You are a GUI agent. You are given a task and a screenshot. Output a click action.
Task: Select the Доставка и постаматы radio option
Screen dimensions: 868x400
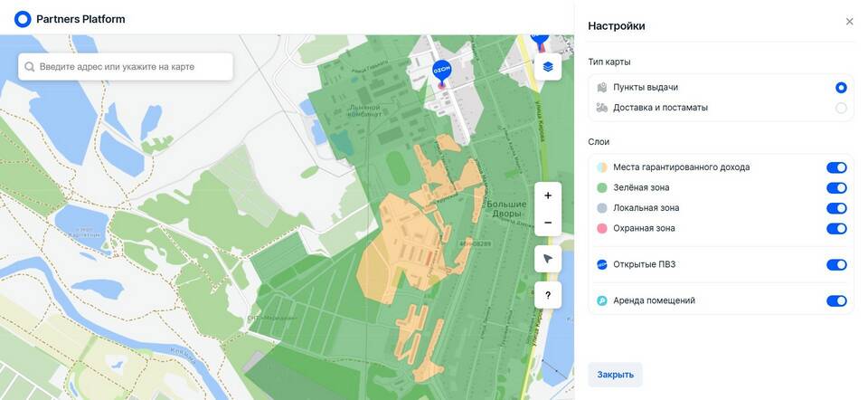click(x=841, y=108)
